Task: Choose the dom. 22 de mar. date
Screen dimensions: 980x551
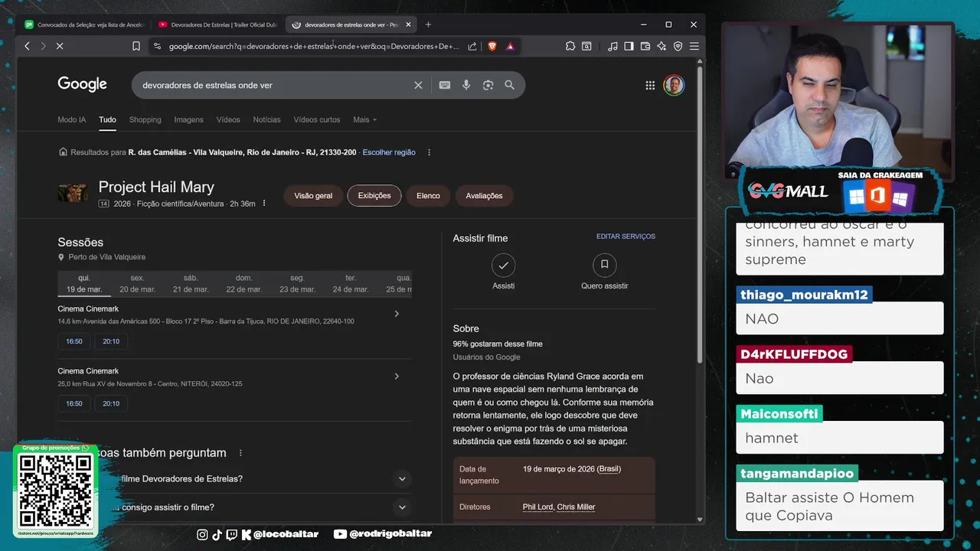Action: [x=244, y=284]
